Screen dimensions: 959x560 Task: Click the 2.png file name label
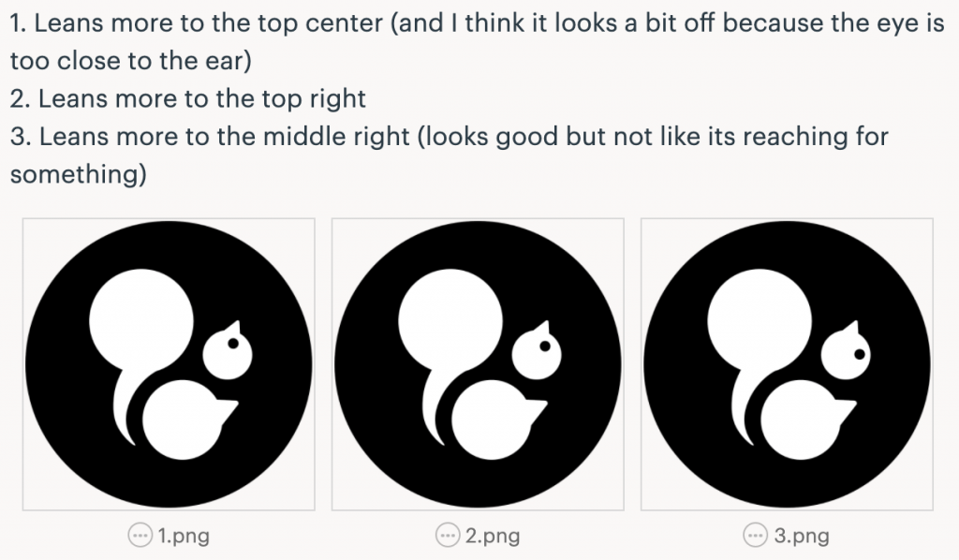(493, 536)
